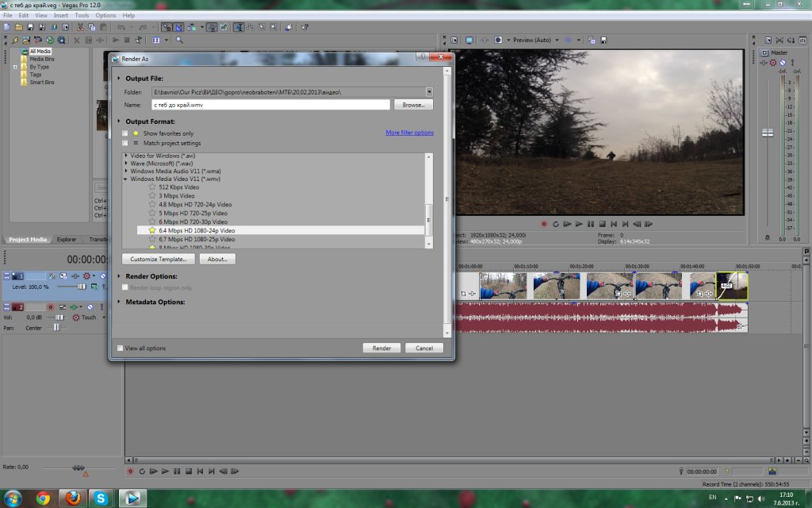
Task: Click the More filter options link
Action: (x=409, y=133)
